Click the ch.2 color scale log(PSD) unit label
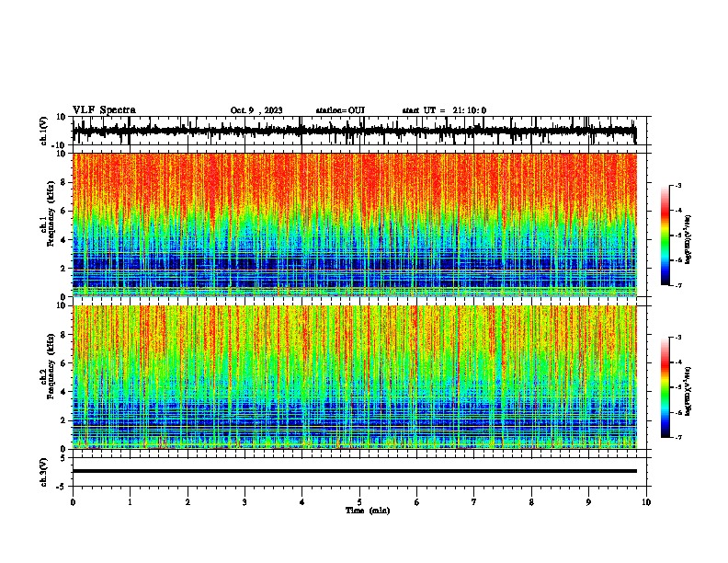Screen dimensions: 728x563 (688, 391)
